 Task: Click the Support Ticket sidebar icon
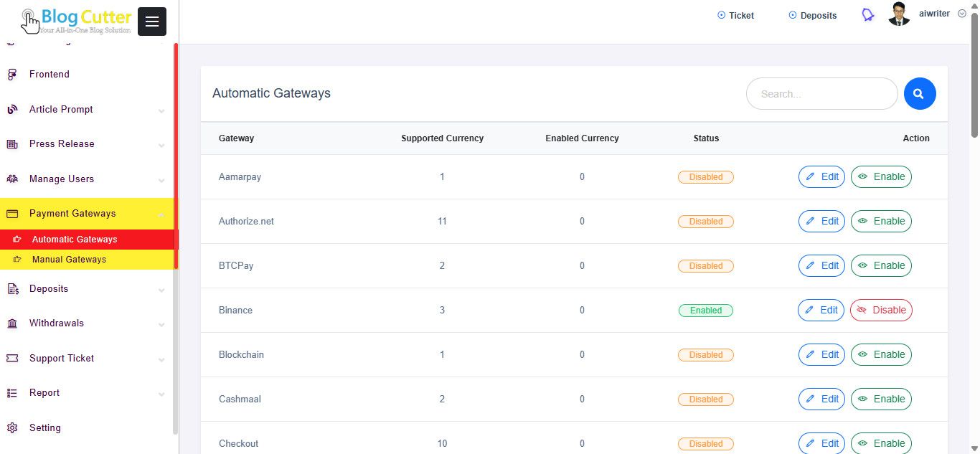pos(12,359)
